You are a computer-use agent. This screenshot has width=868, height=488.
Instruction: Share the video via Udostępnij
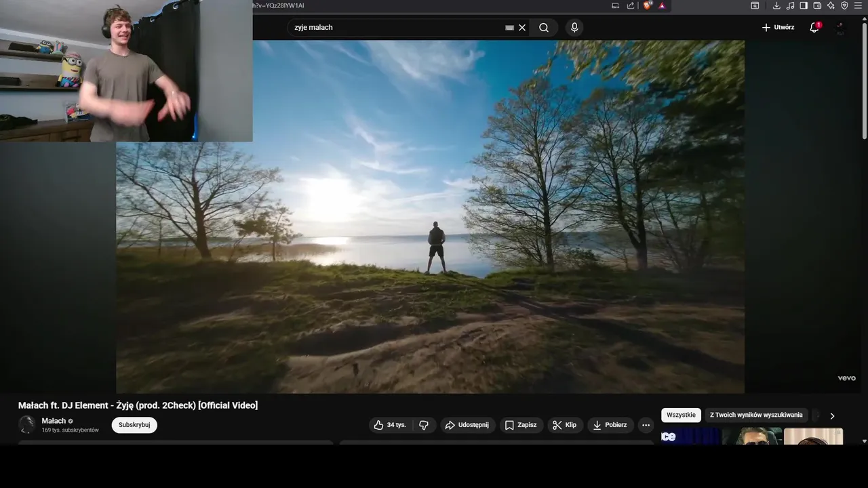[x=467, y=425]
